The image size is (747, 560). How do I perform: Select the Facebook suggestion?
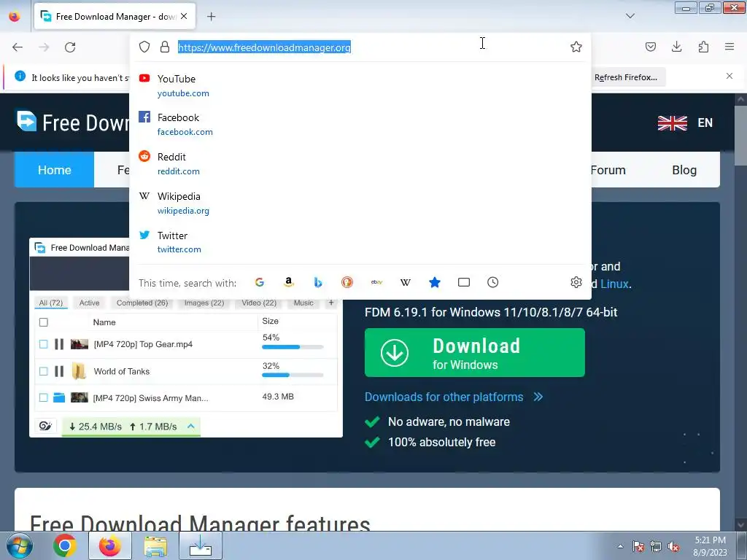click(360, 124)
